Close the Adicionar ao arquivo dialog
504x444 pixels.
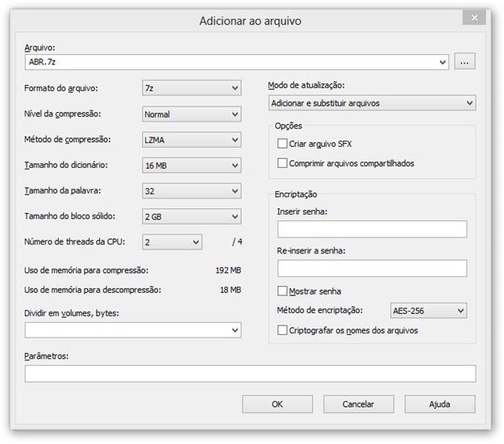474,18
